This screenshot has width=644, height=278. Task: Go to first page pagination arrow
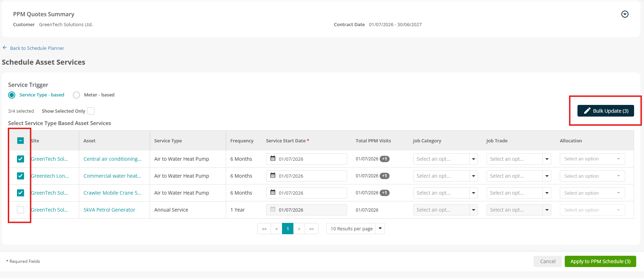(x=264, y=229)
